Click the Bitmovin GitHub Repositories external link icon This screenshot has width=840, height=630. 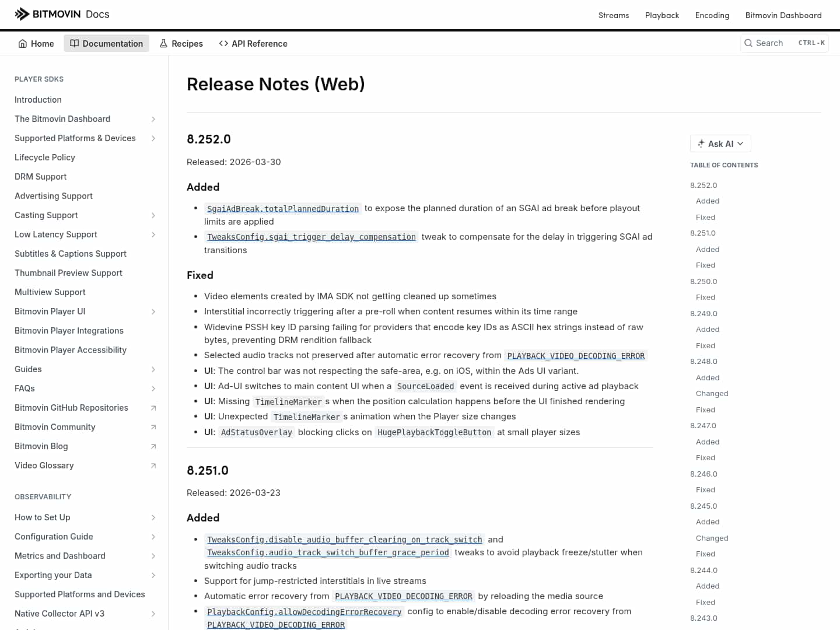click(x=153, y=408)
